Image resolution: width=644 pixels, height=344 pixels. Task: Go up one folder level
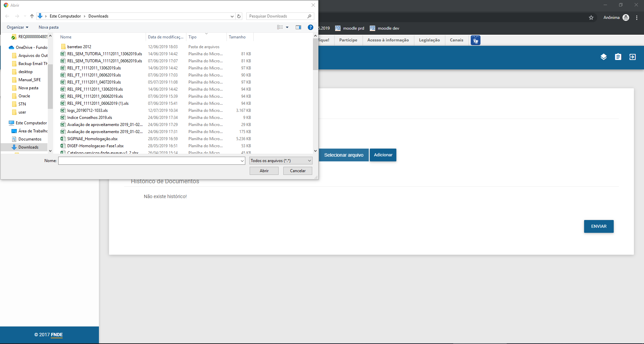tap(32, 16)
